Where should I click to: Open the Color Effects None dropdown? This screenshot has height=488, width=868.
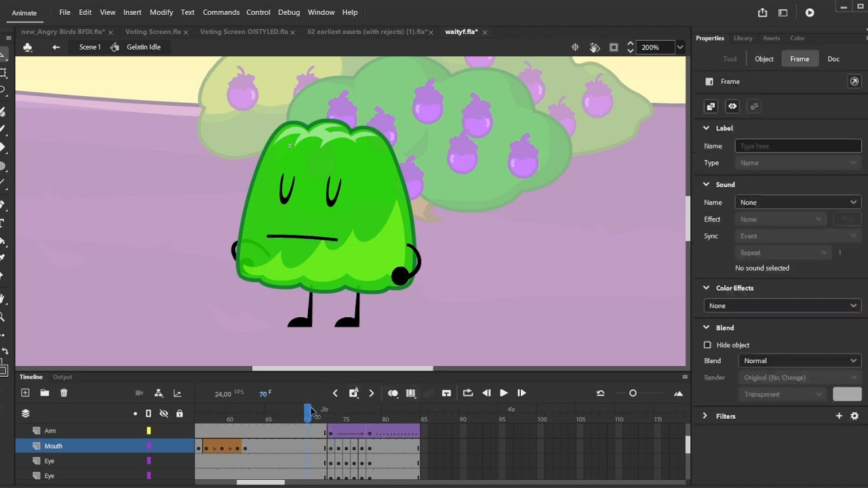[x=783, y=306]
